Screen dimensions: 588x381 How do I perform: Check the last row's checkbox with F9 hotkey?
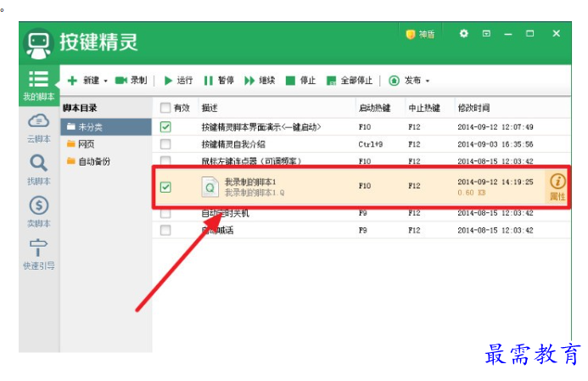(165, 230)
